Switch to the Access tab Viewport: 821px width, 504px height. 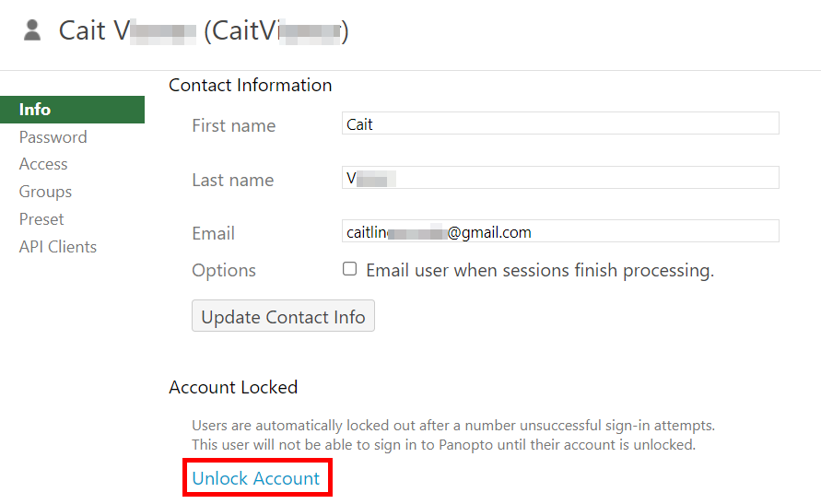point(43,164)
